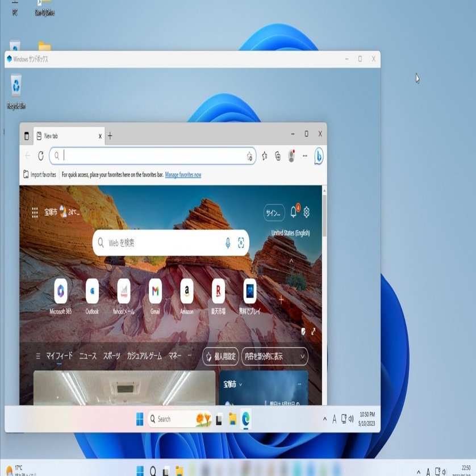Click the Manage favorites now link
The image size is (476, 476).
pos(183,174)
